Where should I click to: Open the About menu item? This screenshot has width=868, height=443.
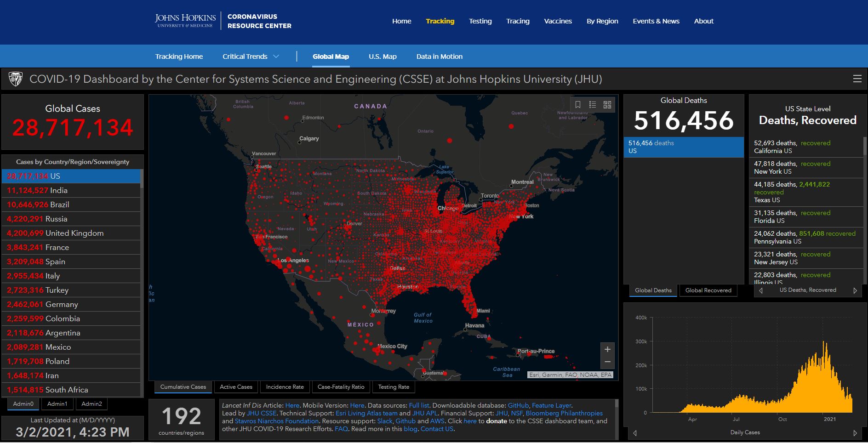pyautogui.click(x=703, y=21)
